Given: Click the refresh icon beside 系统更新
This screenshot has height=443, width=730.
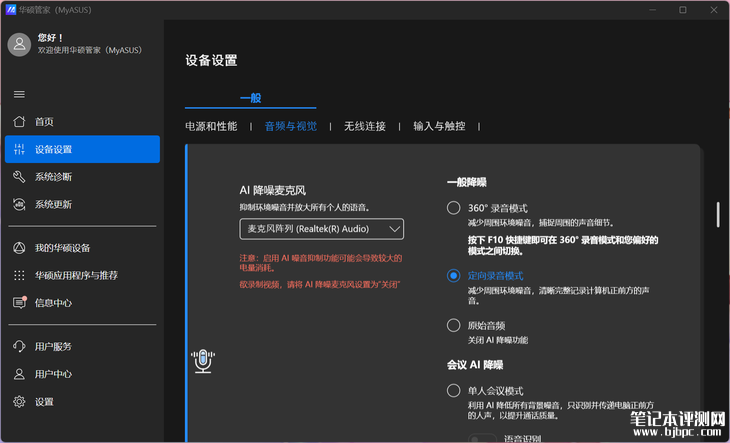Looking at the screenshot, I should (x=19, y=204).
